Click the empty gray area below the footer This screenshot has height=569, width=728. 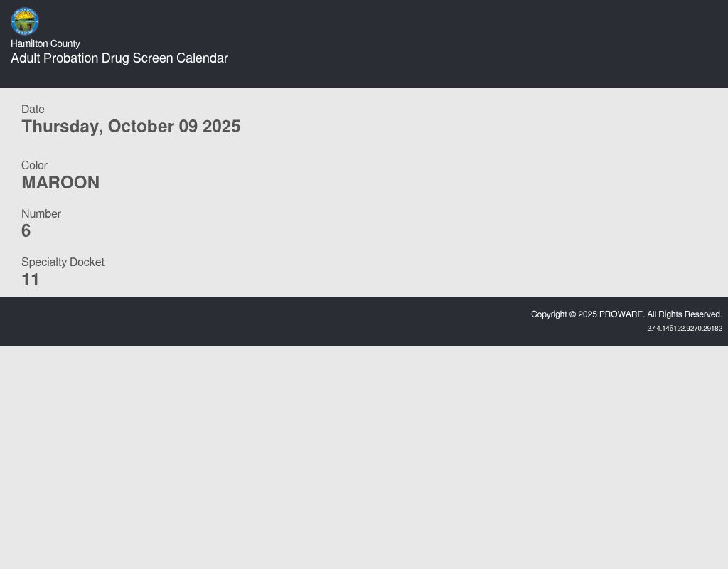(x=364, y=455)
